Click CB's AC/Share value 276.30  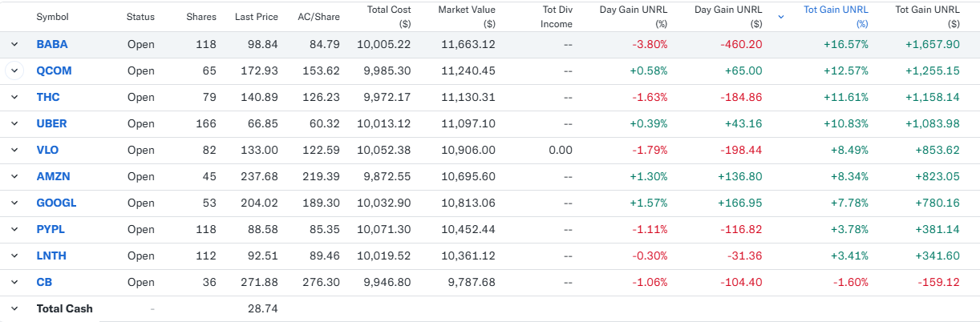pyautogui.click(x=322, y=283)
